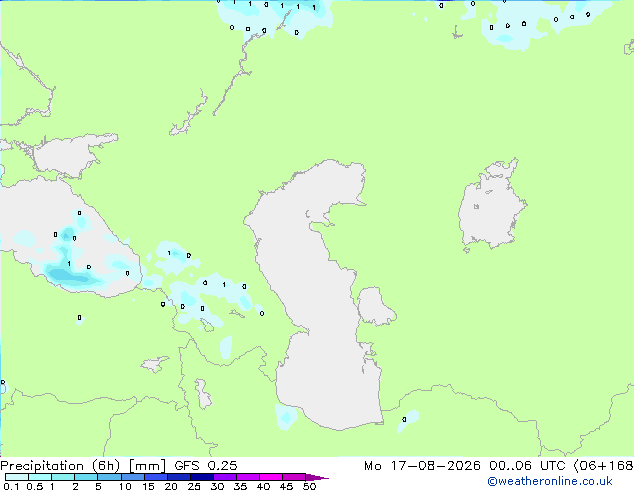Click the 'Precipitation (6h)' title text
The width and height of the screenshot is (634, 490).
60,466
